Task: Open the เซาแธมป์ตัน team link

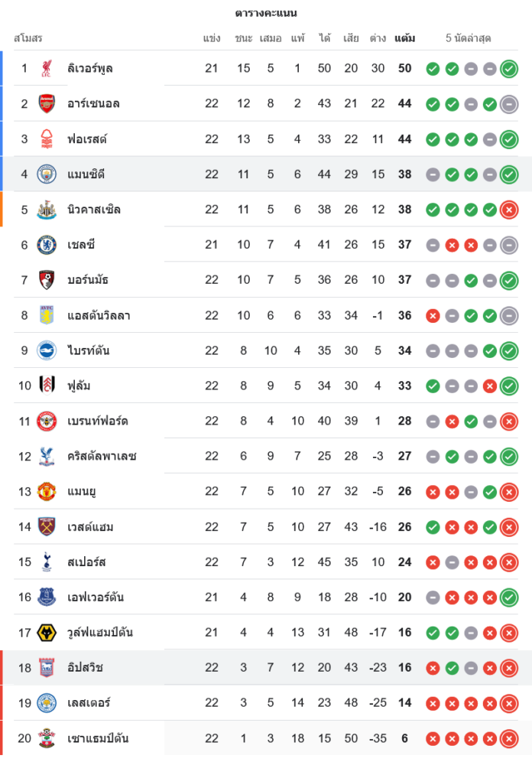Action: coord(98,738)
